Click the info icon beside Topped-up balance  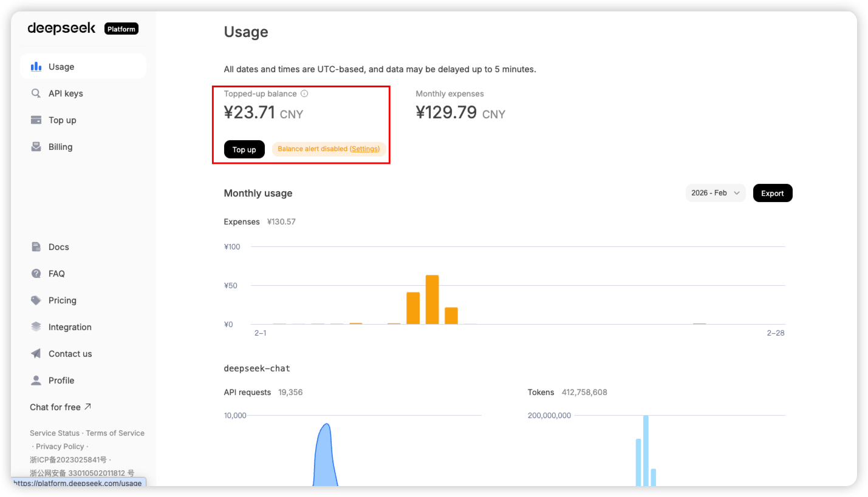pyautogui.click(x=304, y=94)
